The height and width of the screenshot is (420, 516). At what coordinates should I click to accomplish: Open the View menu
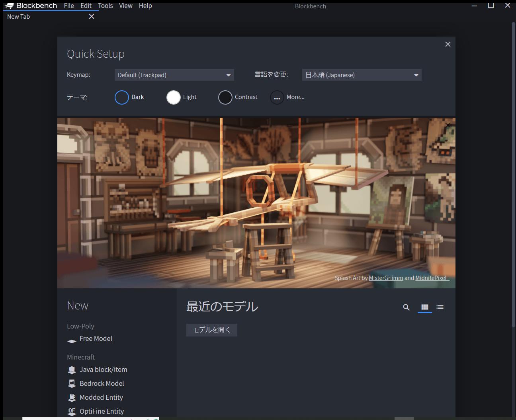126,6
